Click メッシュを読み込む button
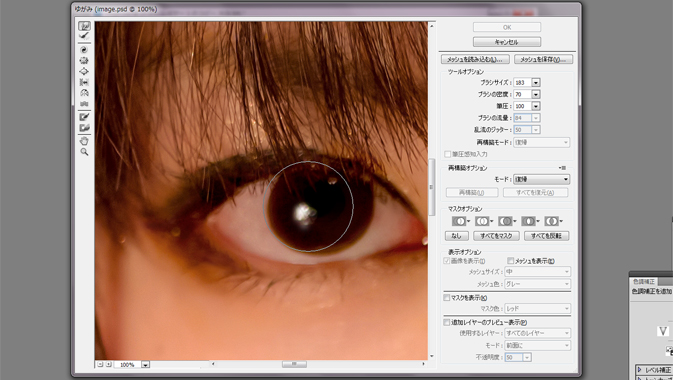 [x=475, y=59]
